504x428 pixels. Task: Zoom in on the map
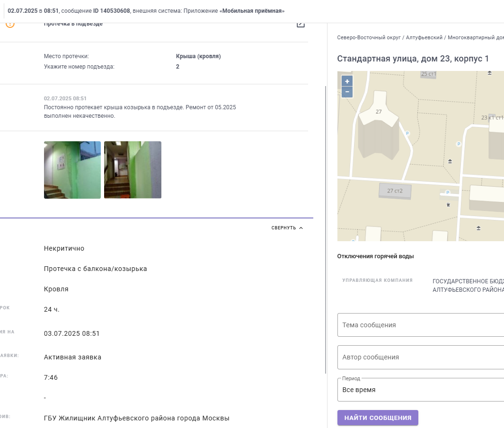pyautogui.click(x=347, y=81)
